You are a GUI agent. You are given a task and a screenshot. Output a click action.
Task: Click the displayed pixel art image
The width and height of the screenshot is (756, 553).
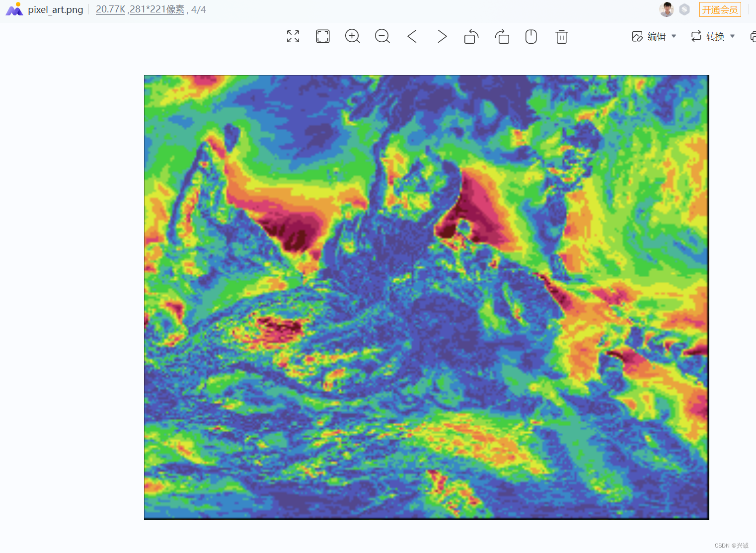click(x=426, y=298)
